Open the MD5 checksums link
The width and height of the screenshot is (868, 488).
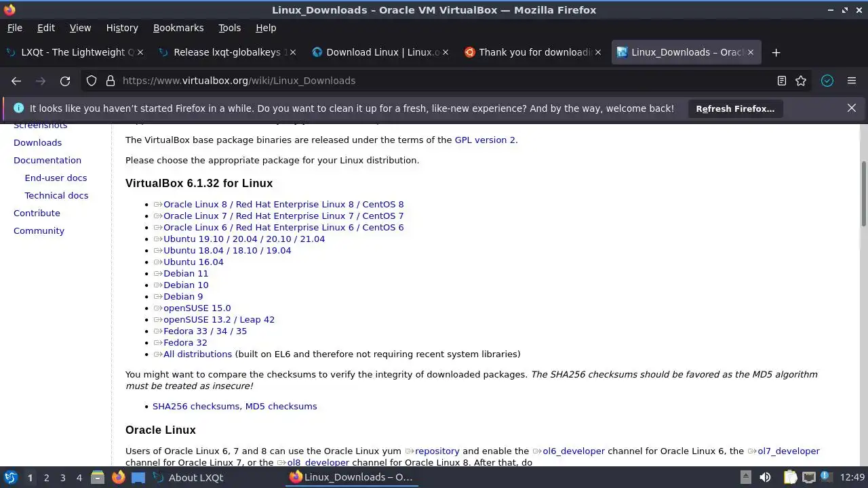click(281, 406)
